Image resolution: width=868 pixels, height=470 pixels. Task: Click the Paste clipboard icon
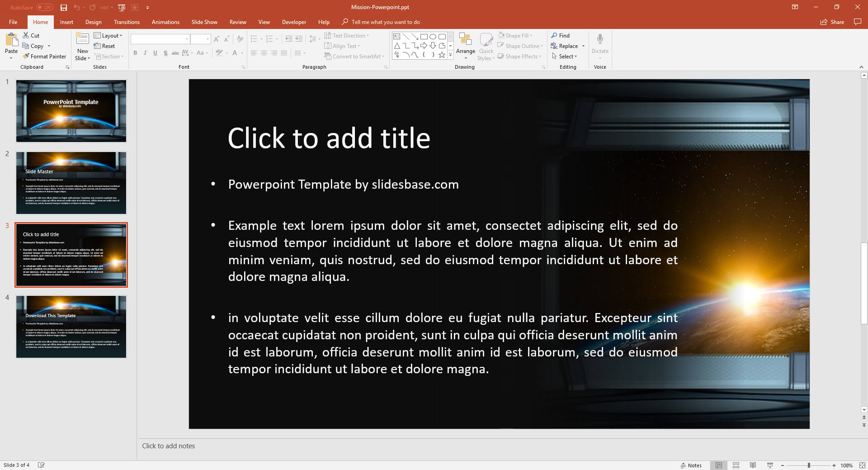pos(11,40)
